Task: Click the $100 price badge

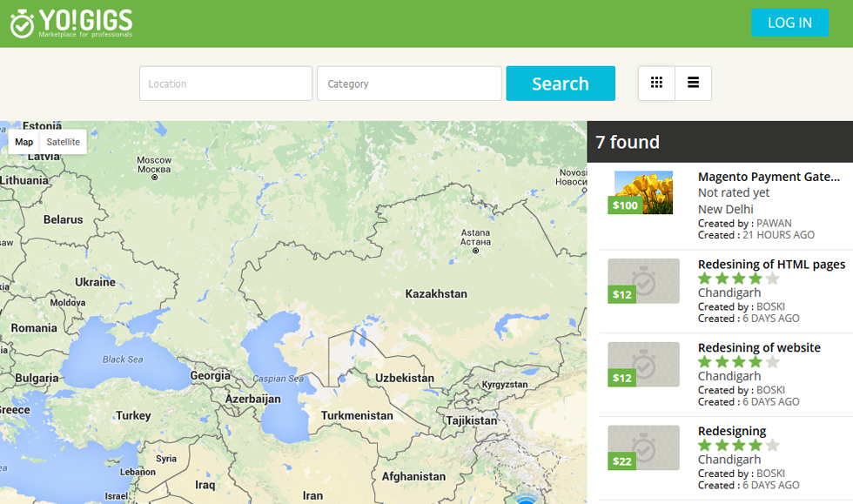Action: click(625, 205)
